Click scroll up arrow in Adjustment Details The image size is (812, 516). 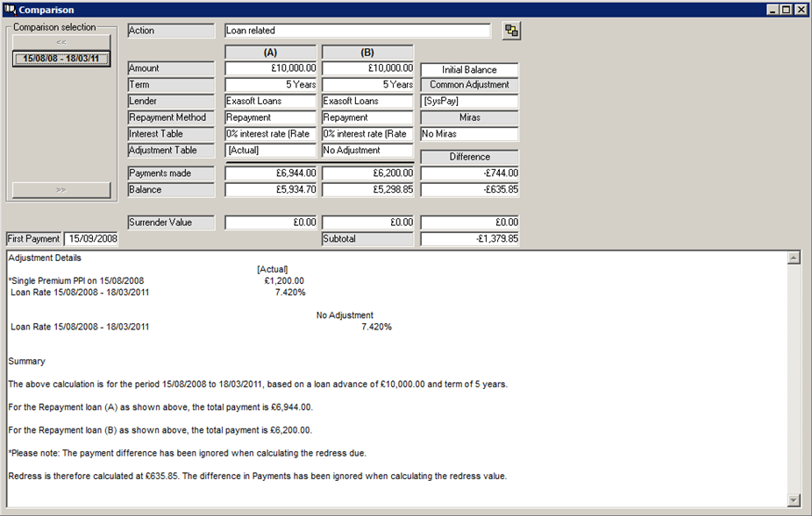coord(794,258)
